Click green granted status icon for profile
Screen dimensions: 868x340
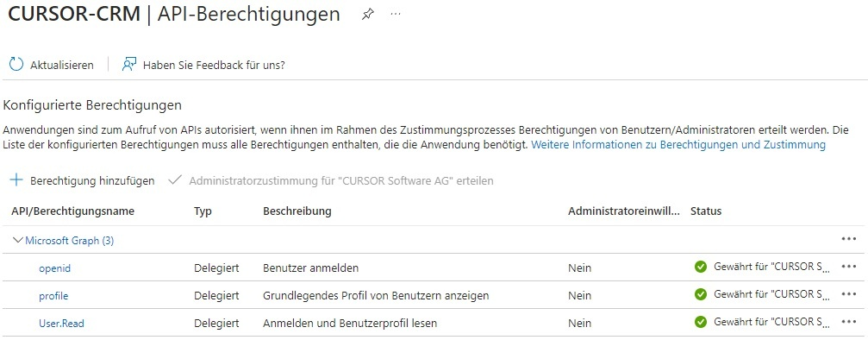[700, 294]
